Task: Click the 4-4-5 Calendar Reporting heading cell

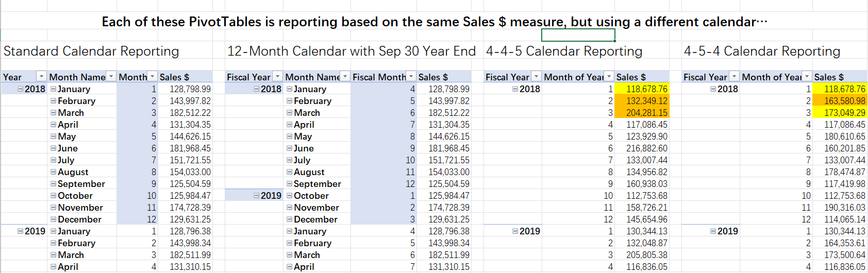Action: pos(564,52)
